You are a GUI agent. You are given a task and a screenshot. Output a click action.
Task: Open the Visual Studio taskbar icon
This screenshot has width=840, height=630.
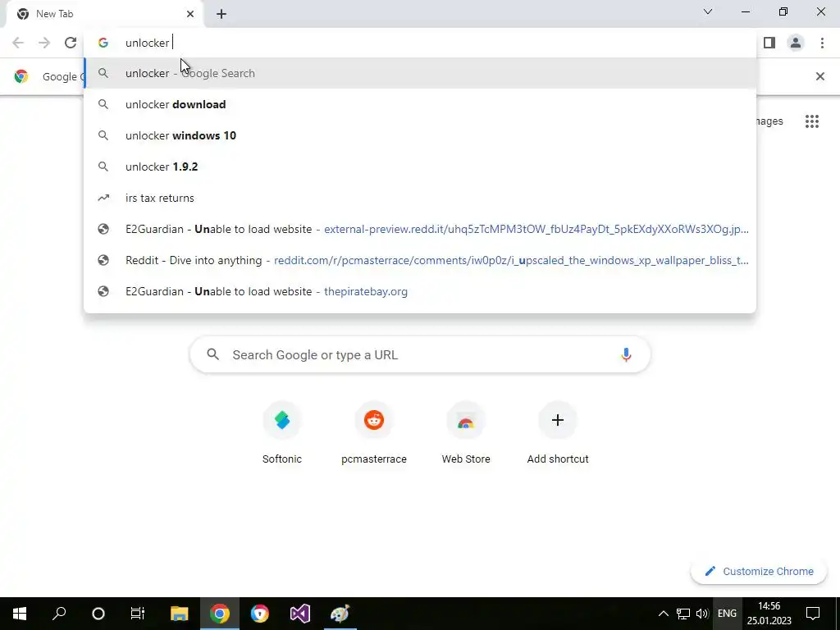[300, 614]
